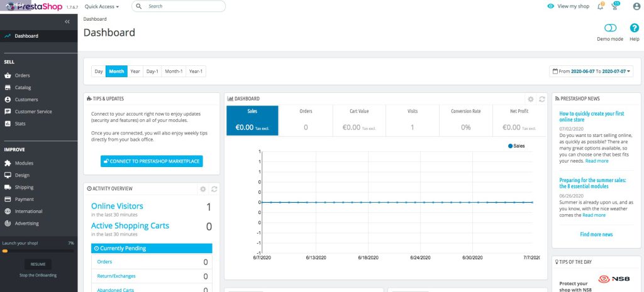Select the Year-1 period tab
Image resolution: width=644 pixels, height=292 pixels.
pos(196,72)
